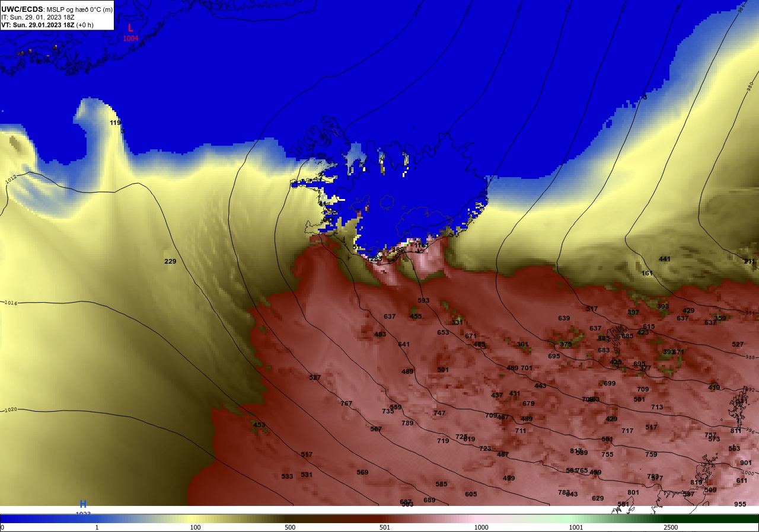
Task: Click the height value 585
Action: 441,484
